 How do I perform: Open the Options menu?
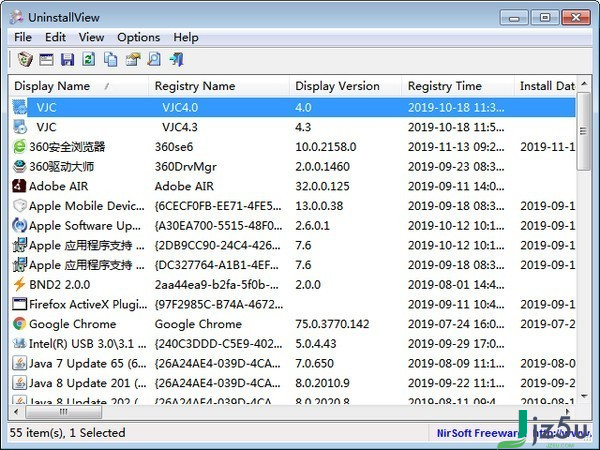point(139,38)
